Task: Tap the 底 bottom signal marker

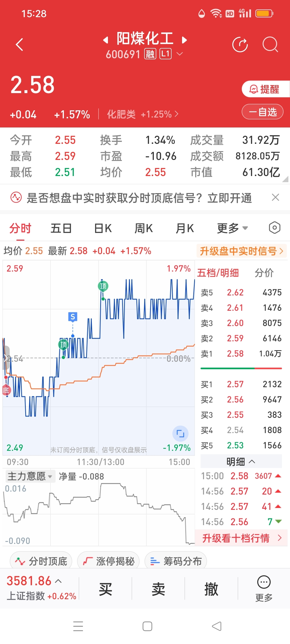Action: [x=6, y=390]
